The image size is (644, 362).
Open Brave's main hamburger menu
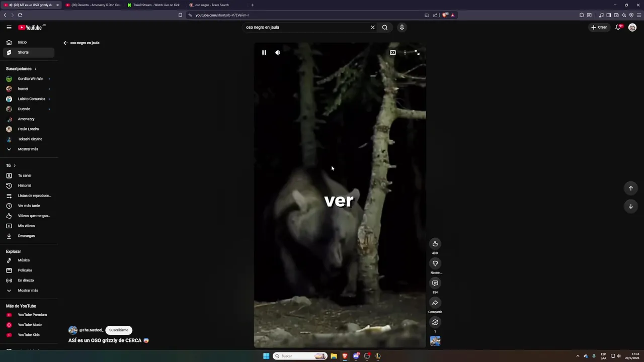[639, 15]
